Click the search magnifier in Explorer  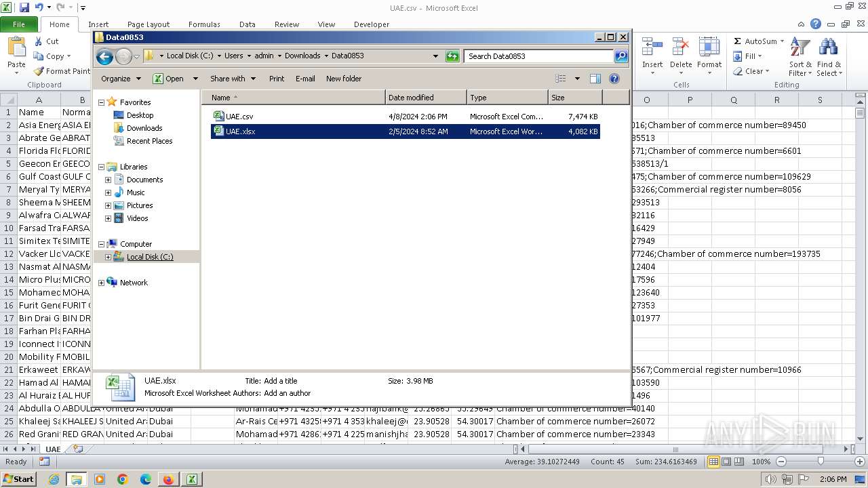pos(620,56)
